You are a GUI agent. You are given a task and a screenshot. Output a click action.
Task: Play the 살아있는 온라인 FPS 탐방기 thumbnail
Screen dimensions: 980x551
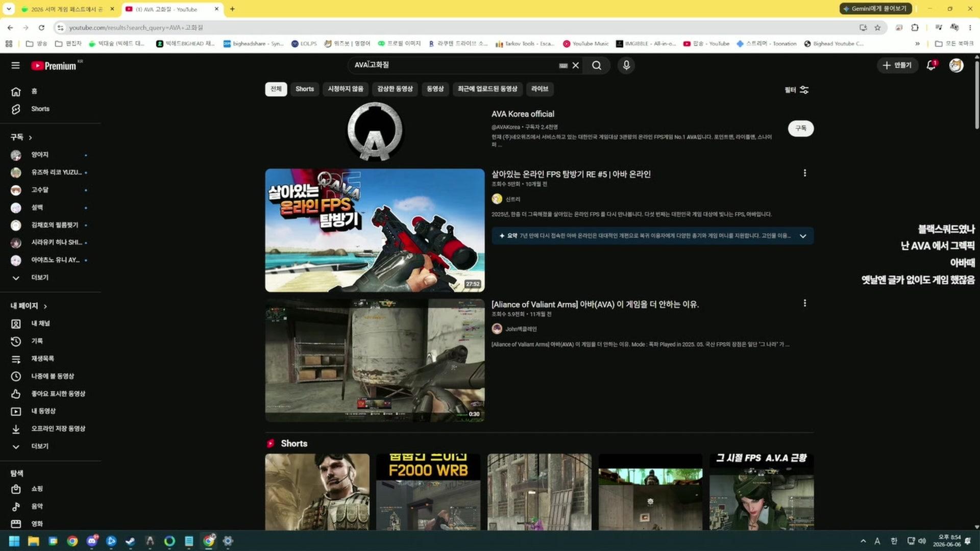[x=375, y=230]
